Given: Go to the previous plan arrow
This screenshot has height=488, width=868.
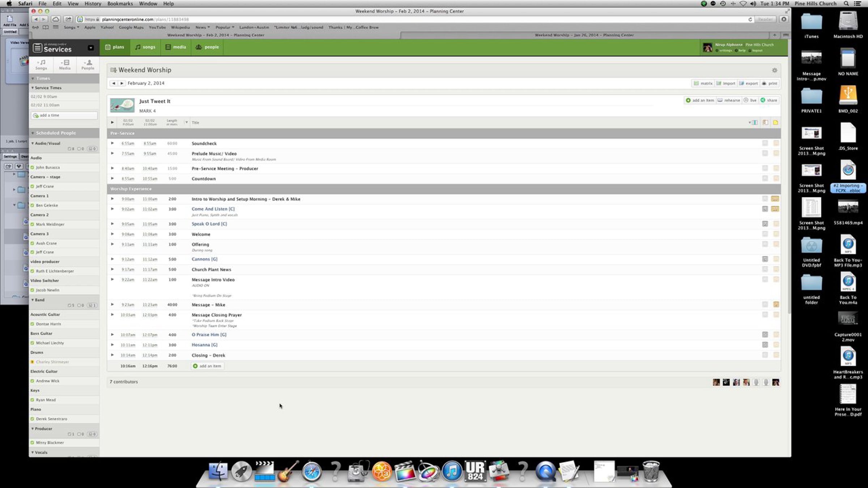Looking at the screenshot, I should point(114,84).
